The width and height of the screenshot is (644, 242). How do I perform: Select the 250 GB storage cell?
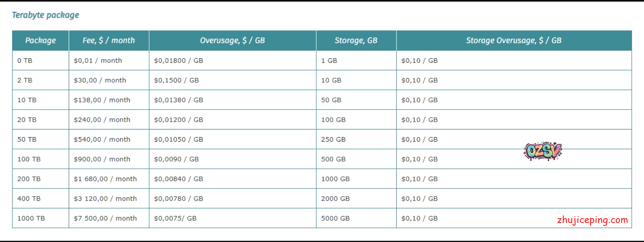coord(333,139)
